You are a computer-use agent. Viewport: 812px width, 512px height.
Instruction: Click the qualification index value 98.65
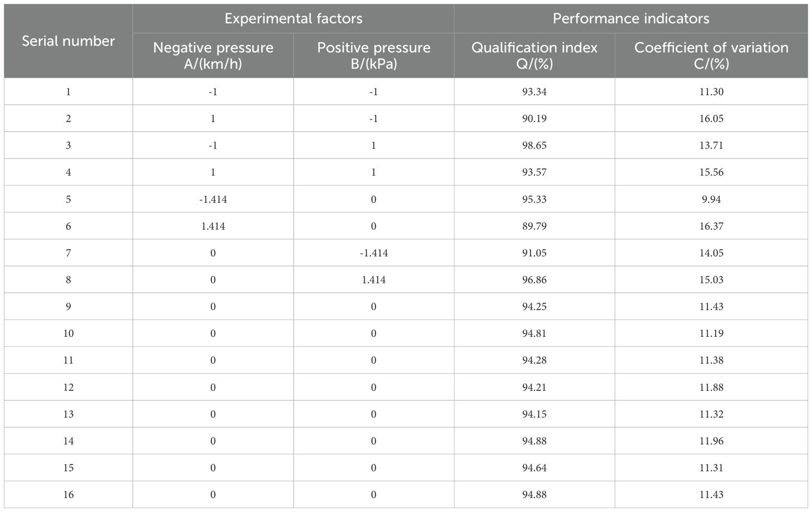point(534,145)
